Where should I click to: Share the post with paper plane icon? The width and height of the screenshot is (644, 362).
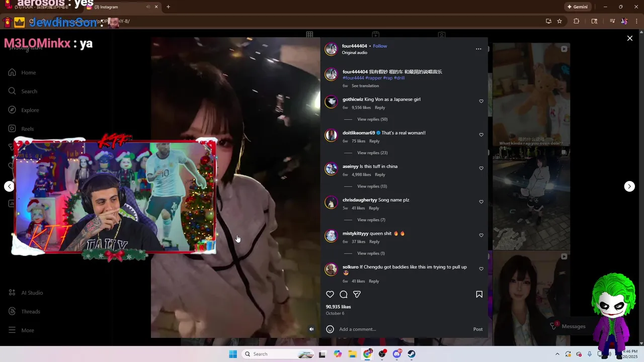pyautogui.click(x=357, y=295)
